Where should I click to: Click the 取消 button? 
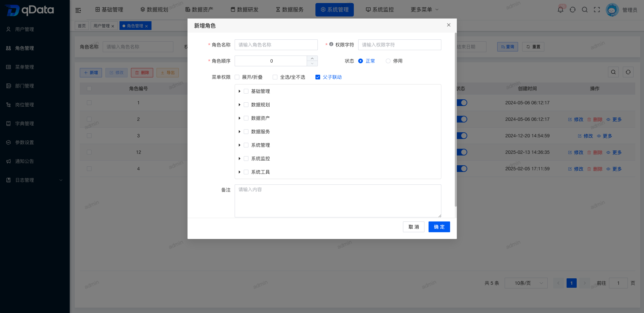click(x=414, y=227)
